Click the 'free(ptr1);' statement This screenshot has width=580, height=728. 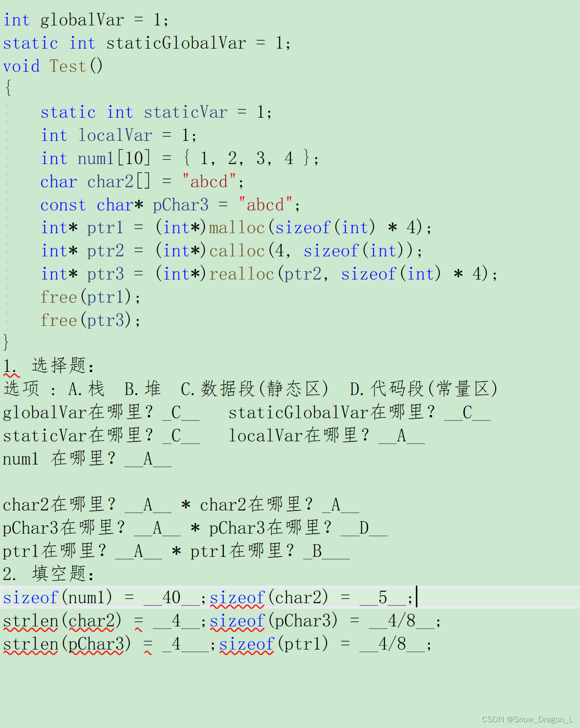coord(90,297)
